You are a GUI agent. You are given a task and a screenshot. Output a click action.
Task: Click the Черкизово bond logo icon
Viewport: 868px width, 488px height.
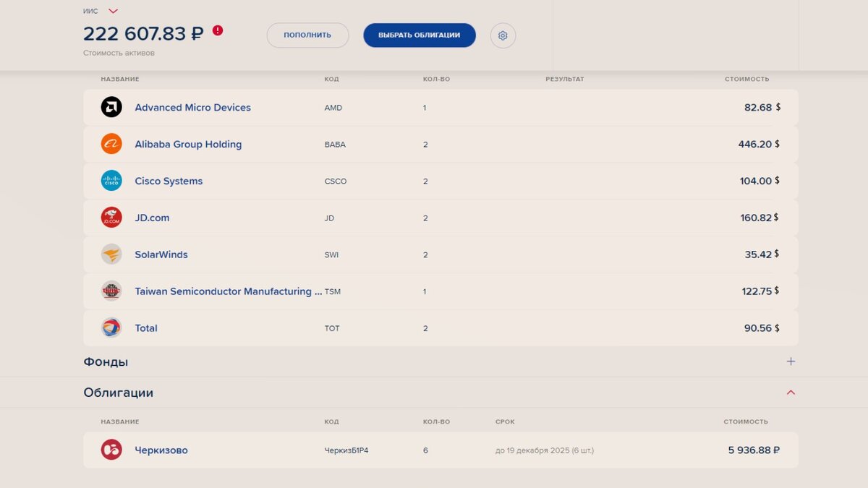pyautogui.click(x=111, y=450)
